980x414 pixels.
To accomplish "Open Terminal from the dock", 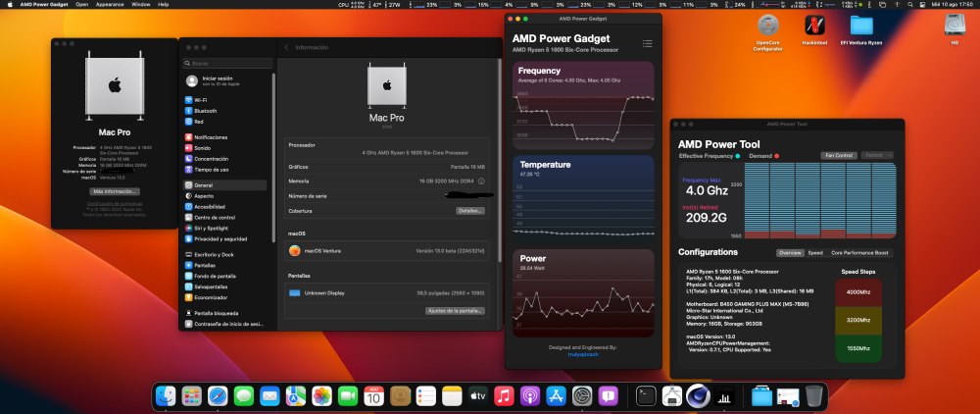I will pyautogui.click(x=646, y=396).
